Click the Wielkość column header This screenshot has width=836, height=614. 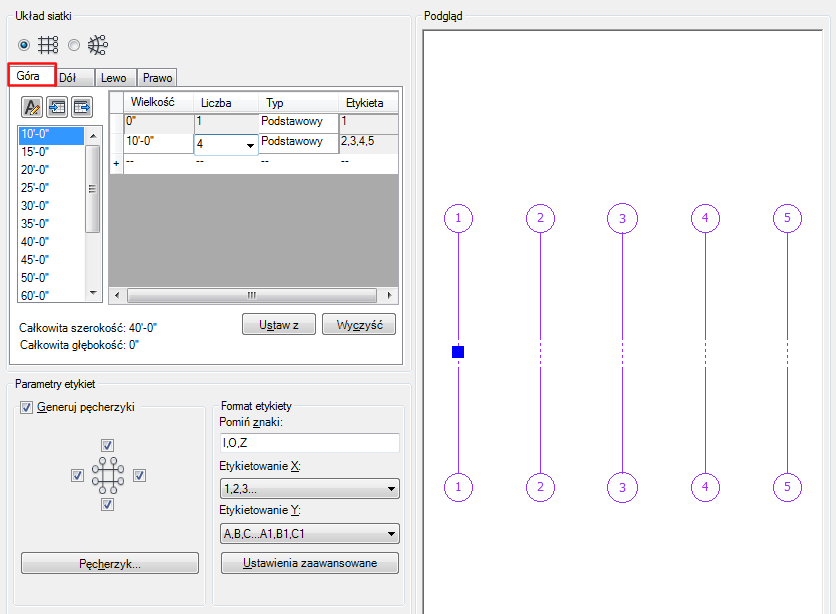point(159,102)
